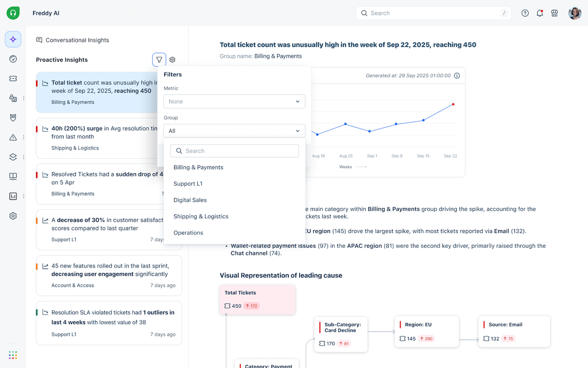The height and width of the screenshot is (368, 588).
Task: Open the Conversational Insights link
Action: pyautogui.click(x=77, y=40)
